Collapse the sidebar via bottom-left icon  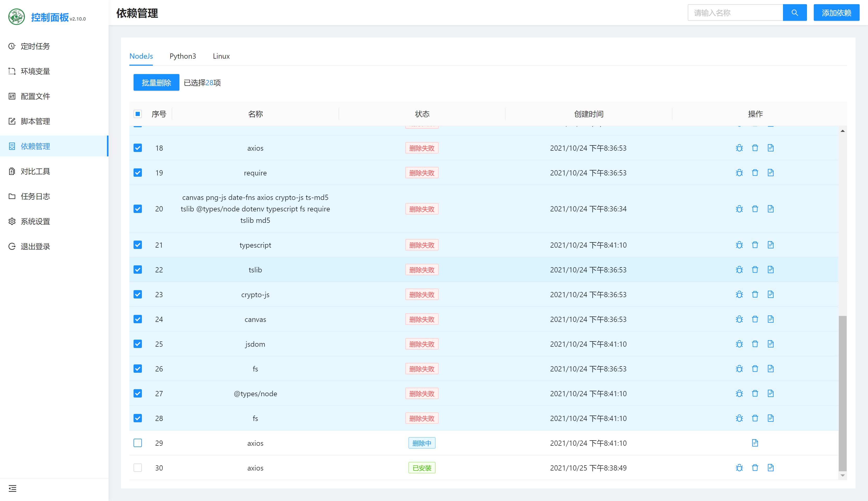click(13, 488)
